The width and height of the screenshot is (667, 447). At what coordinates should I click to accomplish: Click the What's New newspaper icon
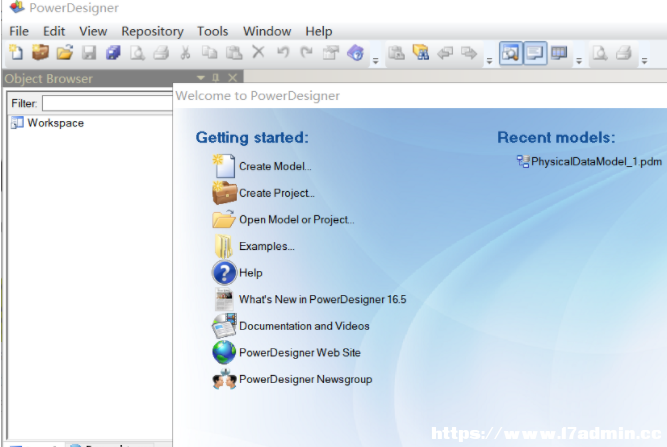tap(224, 299)
